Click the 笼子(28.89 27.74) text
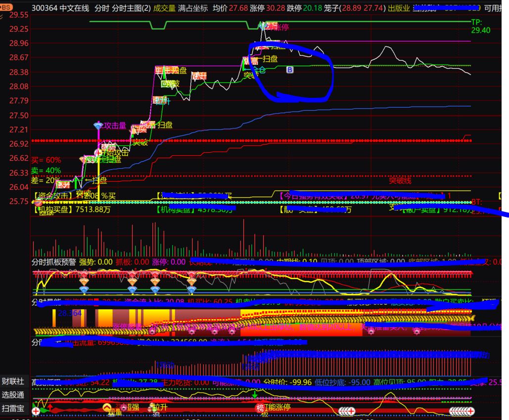This screenshot has width=509, height=420. point(355,8)
